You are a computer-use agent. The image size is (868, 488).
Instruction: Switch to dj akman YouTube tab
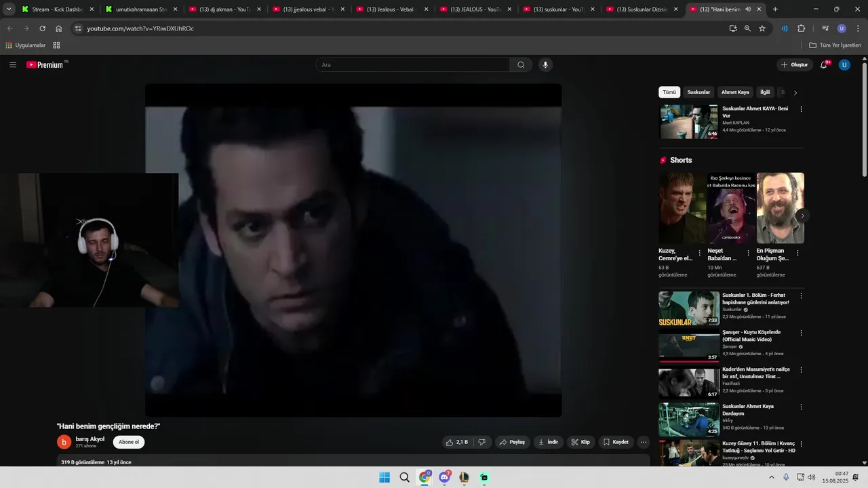coord(224,9)
